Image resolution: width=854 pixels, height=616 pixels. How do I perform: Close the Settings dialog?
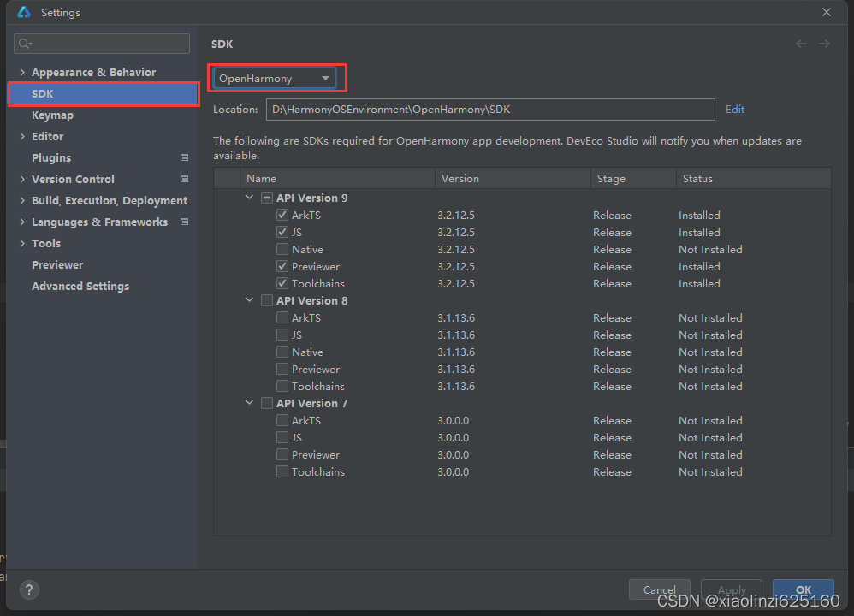[x=827, y=12]
